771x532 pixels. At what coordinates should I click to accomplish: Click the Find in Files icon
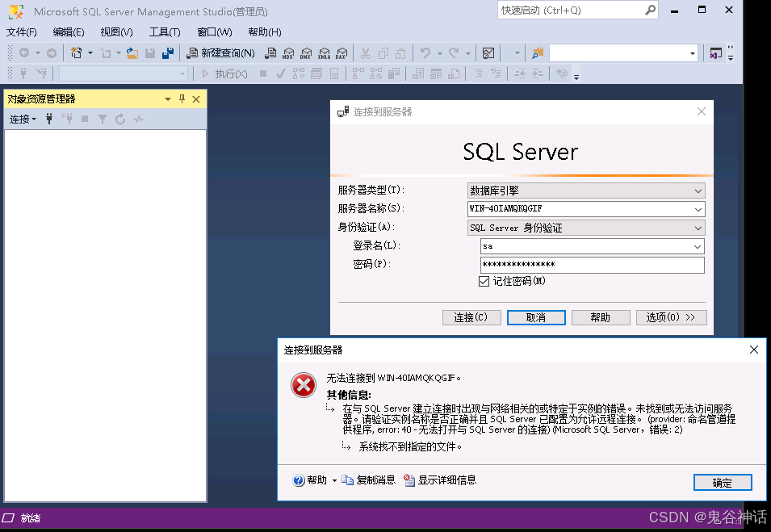(x=538, y=53)
